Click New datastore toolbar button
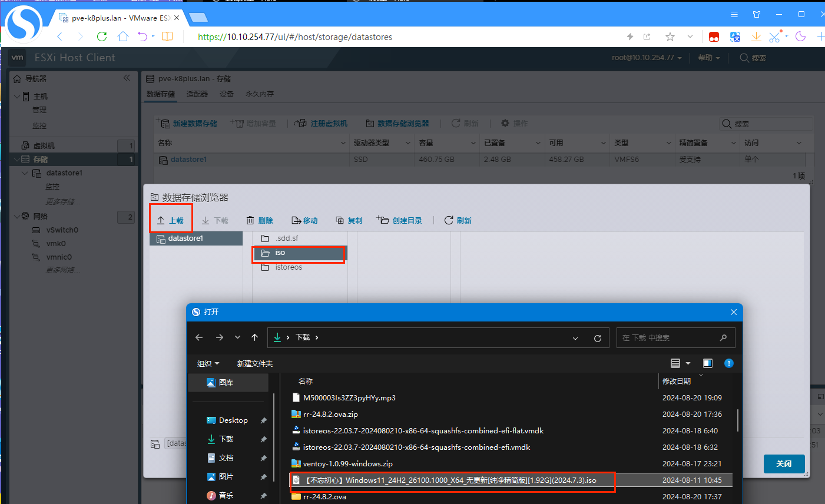The width and height of the screenshot is (825, 504). tap(187, 123)
